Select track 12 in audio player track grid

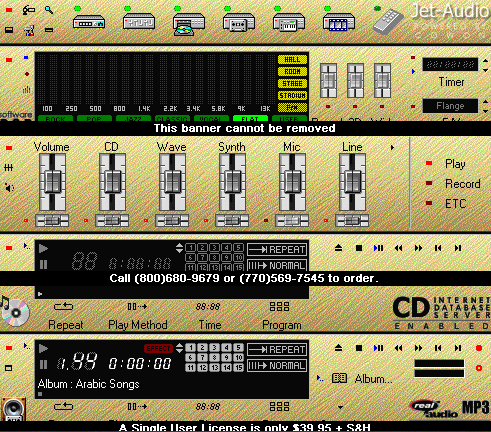pos(202,368)
